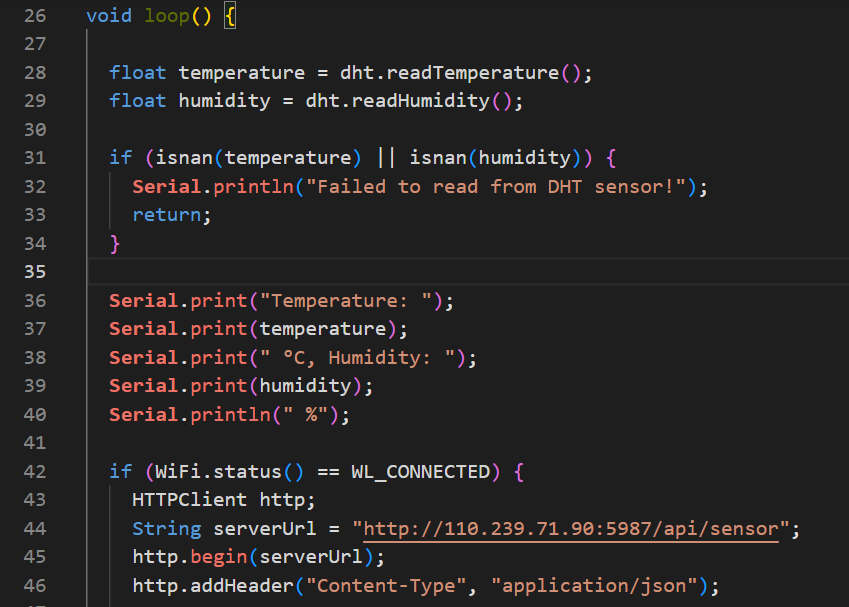
Task: Click 'humidity' argument on line 39
Action: point(305,386)
